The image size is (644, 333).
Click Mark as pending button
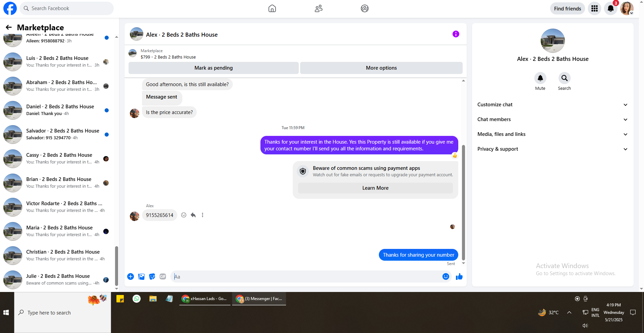pyautogui.click(x=214, y=68)
